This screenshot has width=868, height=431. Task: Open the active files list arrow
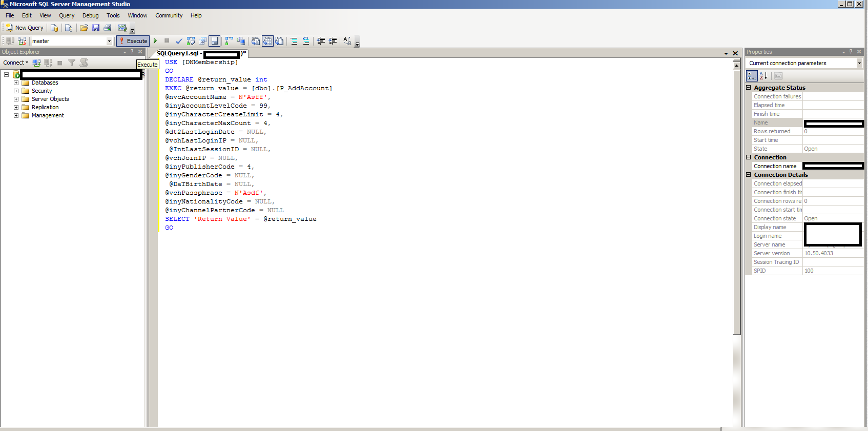(726, 53)
